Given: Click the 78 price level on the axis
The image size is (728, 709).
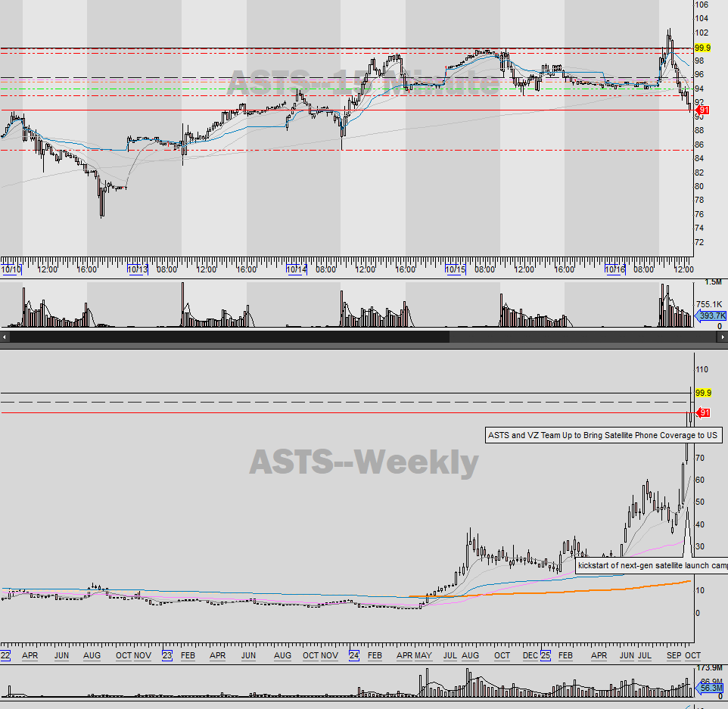Looking at the screenshot, I should pyautogui.click(x=699, y=200).
